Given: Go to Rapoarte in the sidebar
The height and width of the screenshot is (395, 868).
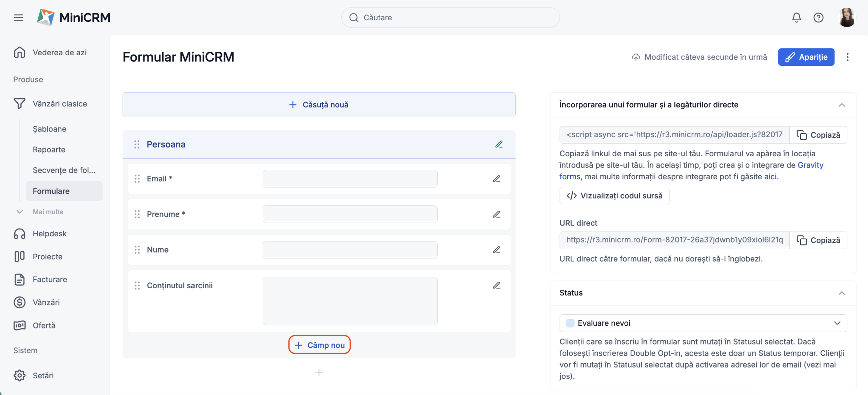Looking at the screenshot, I should [x=49, y=150].
